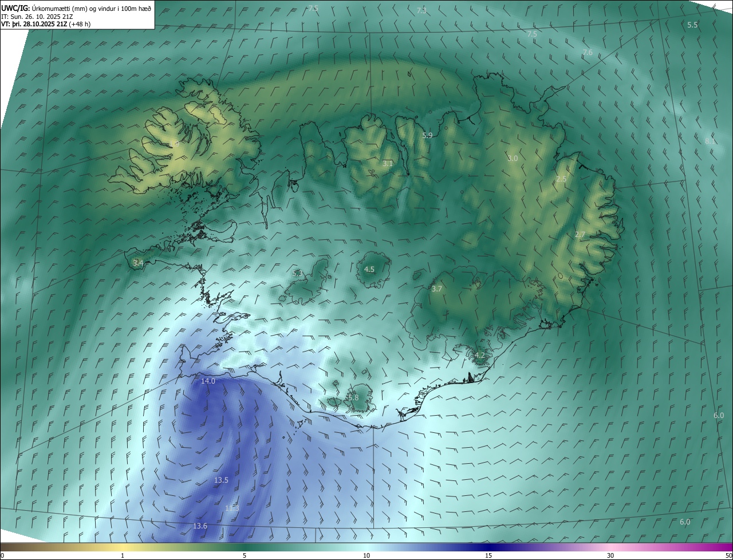733x560 pixels.
Task: Click the 50 tick on the color scale
Action: coord(728,556)
